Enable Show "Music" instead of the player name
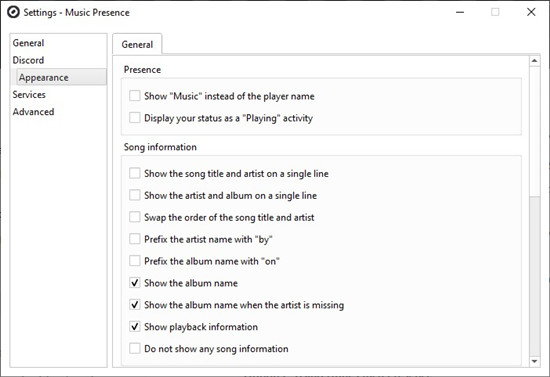This screenshot has height=377, width=550. click(x=135, y=96)
